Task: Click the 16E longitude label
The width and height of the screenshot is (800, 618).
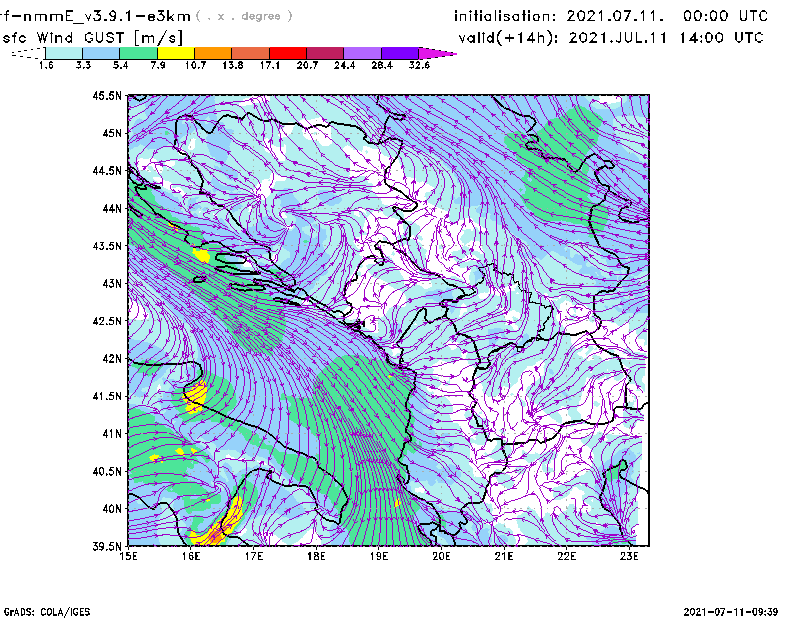Action: (x=191, y=556)
